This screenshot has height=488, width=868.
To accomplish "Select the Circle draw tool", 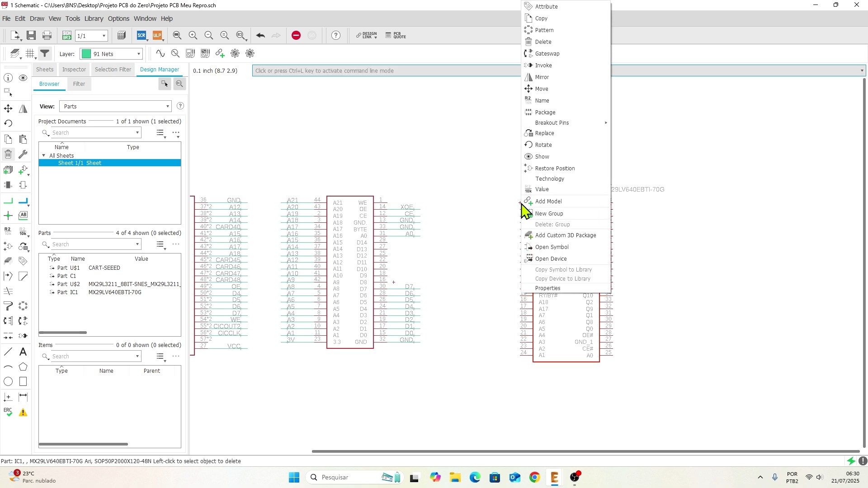I will 8,382.
